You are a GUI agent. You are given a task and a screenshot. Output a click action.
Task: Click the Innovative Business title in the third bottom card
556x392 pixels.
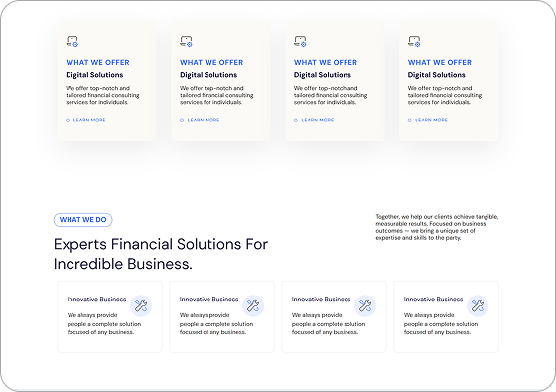pos(322,299)
